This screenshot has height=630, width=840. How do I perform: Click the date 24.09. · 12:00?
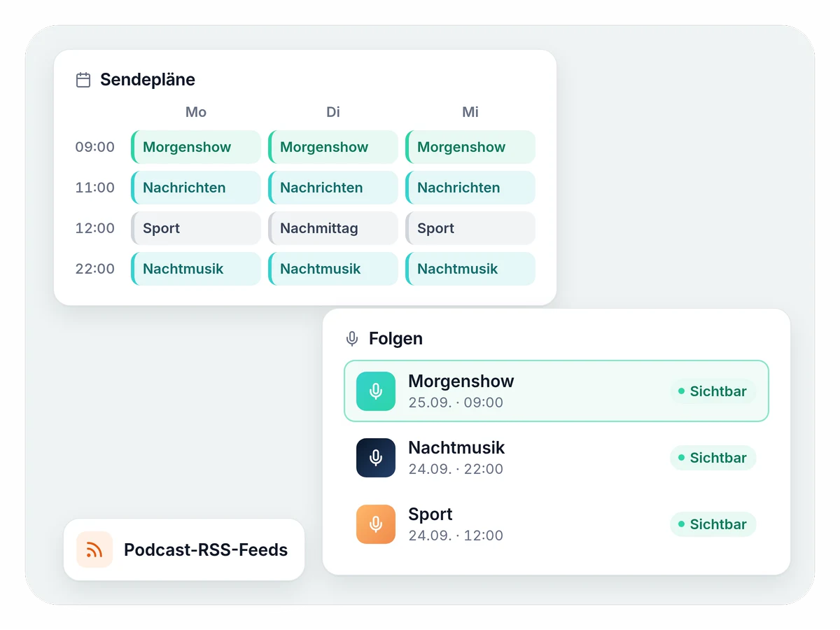click(x=456, y=535)
